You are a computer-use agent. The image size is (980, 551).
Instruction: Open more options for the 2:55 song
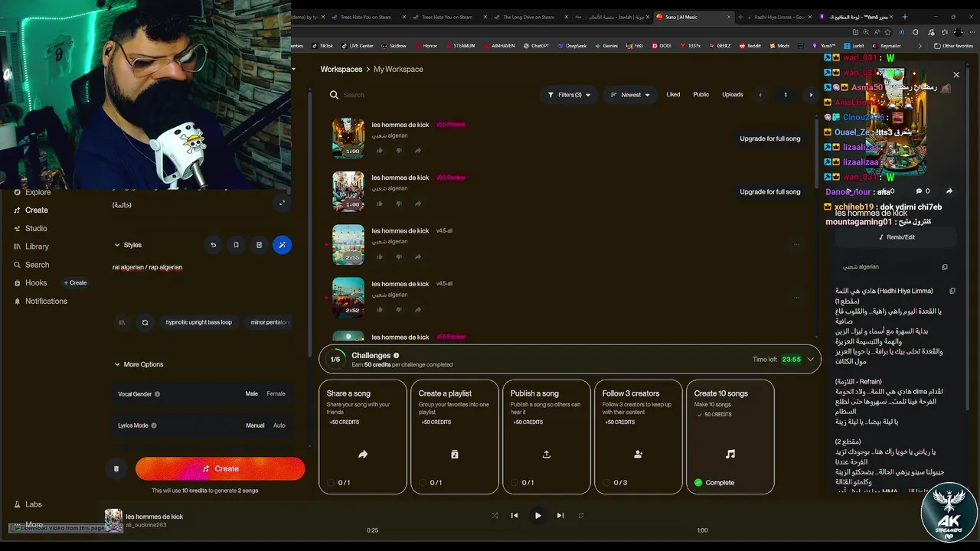796,245
